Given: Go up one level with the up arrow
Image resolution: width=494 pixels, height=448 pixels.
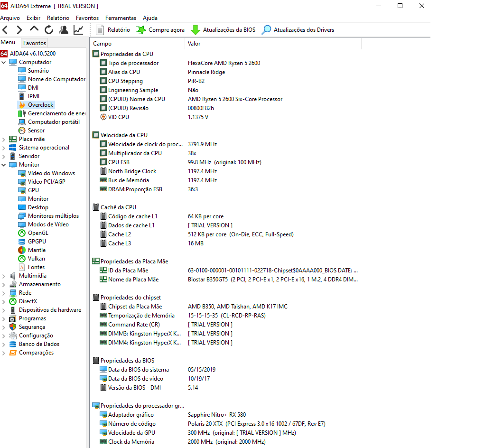Looking at the screenshot, I should point(34,29).
